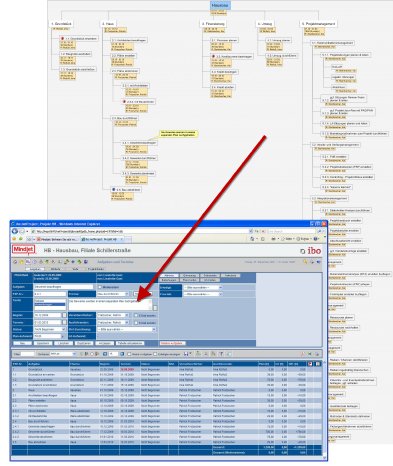Image resolution: width=393 pixels, height=466 pixels.
Task: Open the wide Bitte auswählen dropdown under Ausführender
Action: (126, 329)
